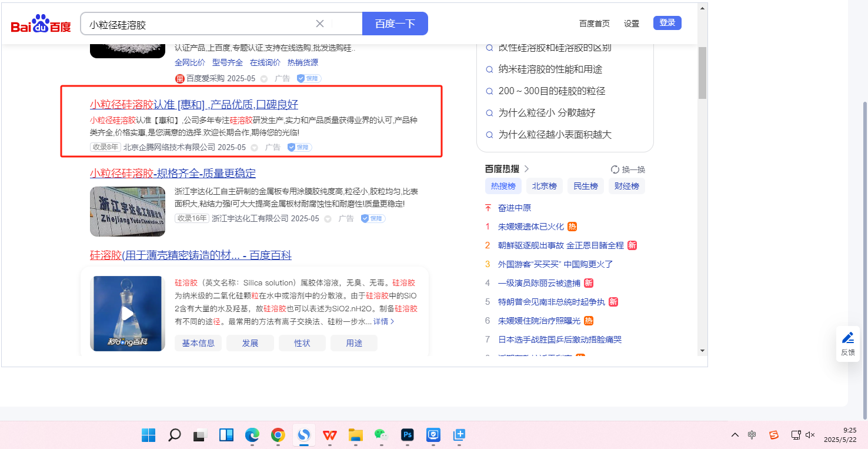
Task: Click the 保障 badge on the 惠和 ad
Action: pyautogui.click(x=299, y=147)
